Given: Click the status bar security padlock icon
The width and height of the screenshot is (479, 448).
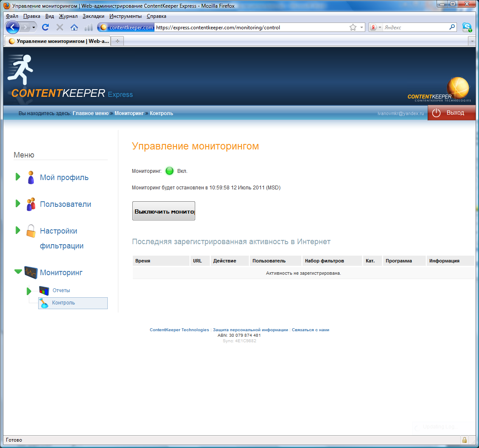Looking at the screenshot, I should click(464, 440).
